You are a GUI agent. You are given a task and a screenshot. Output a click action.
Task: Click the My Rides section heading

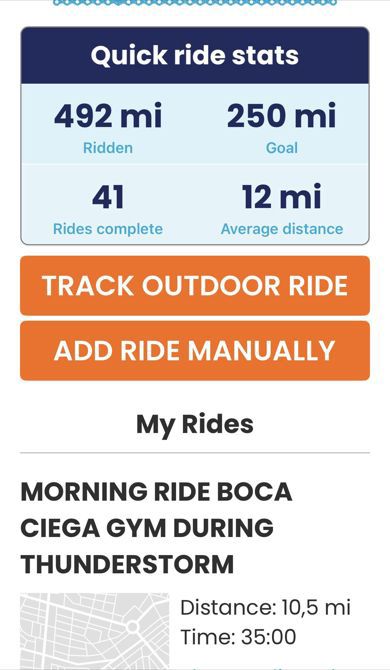(195, 425)
